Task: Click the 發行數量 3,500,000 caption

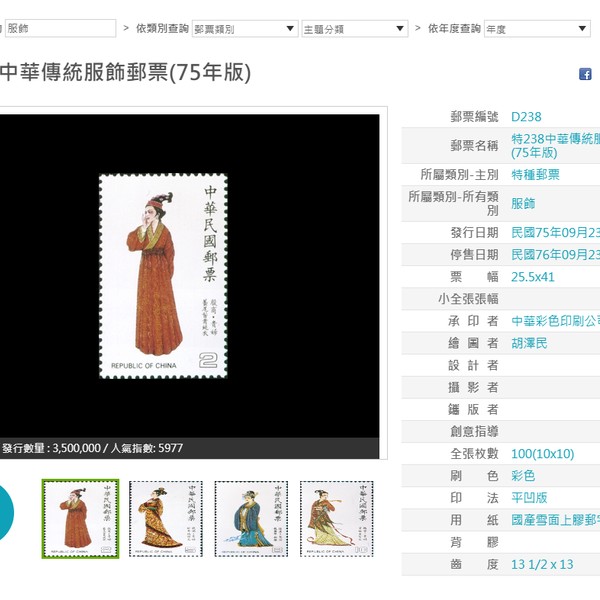Action: pyautogui.click(x=92, y=448)
